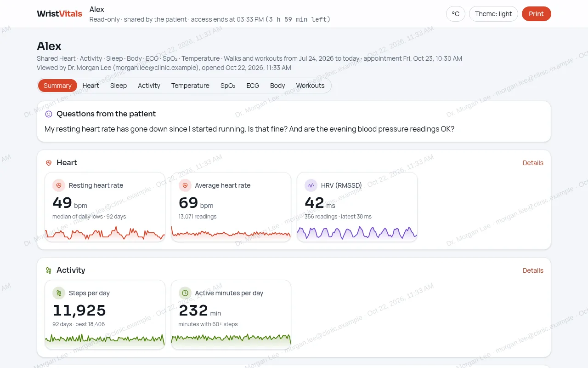Click the Resting heart rate card icon

tap(59, 185)
